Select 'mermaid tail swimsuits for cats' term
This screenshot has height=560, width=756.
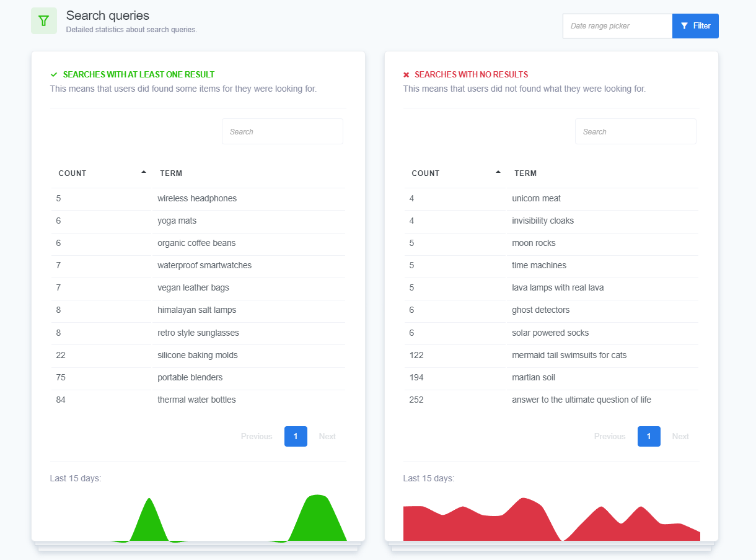pyautogui.click(x=569, y=355)
